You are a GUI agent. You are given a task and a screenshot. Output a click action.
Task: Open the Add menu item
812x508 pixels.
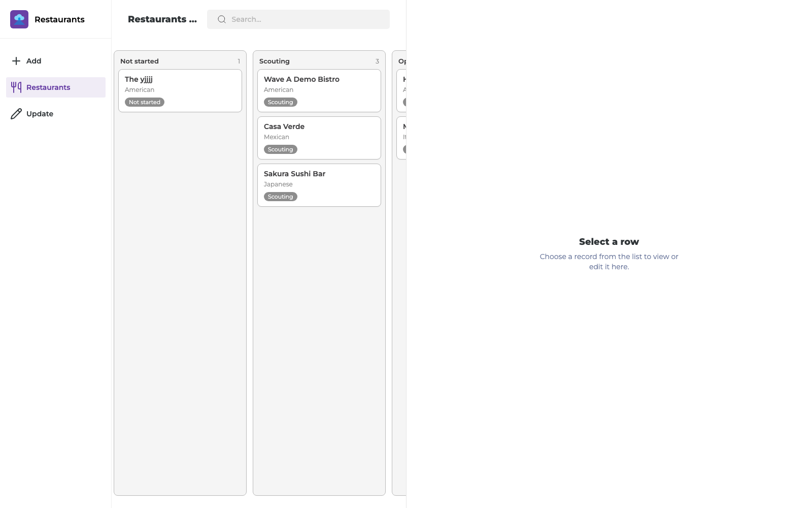coord(56,61)
